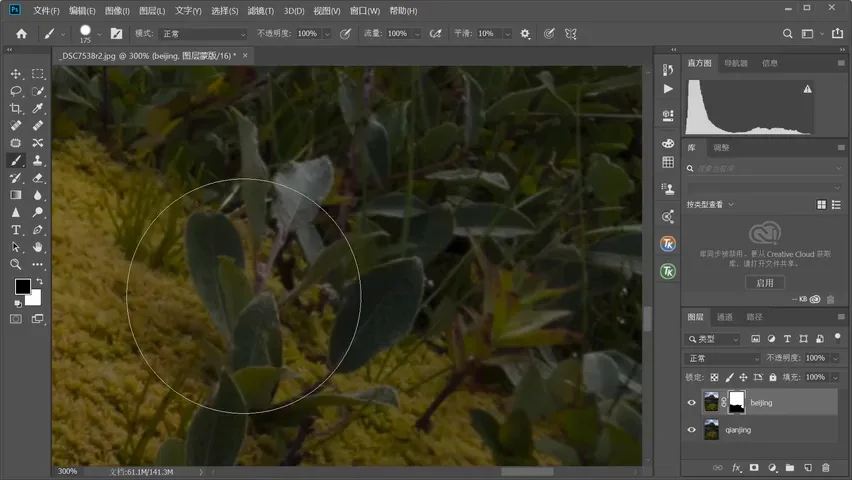Select the Brush tool in toolbox

pos(16,160)
